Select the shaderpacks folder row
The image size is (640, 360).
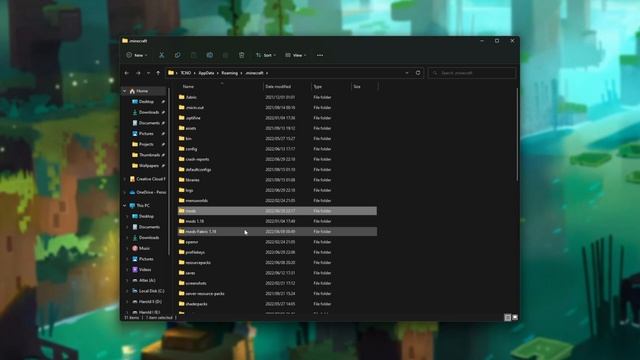click(277, 304)
